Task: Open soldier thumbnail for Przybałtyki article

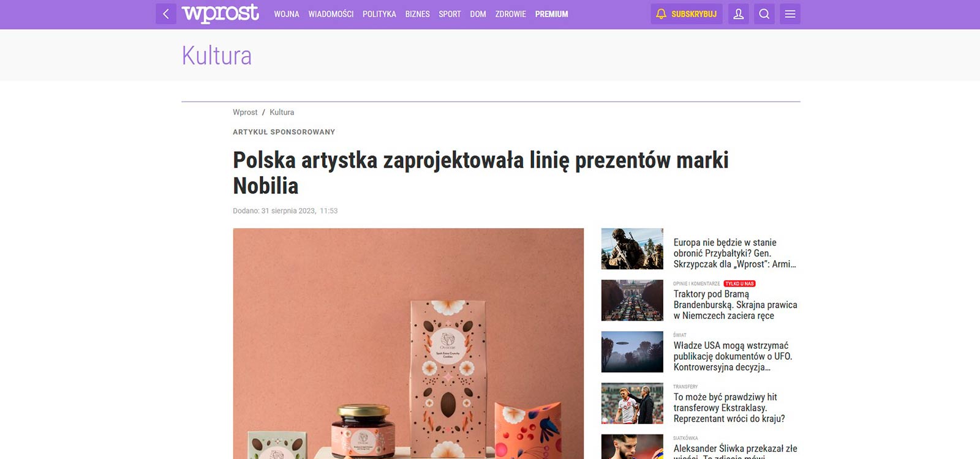Action: point(632,249)
